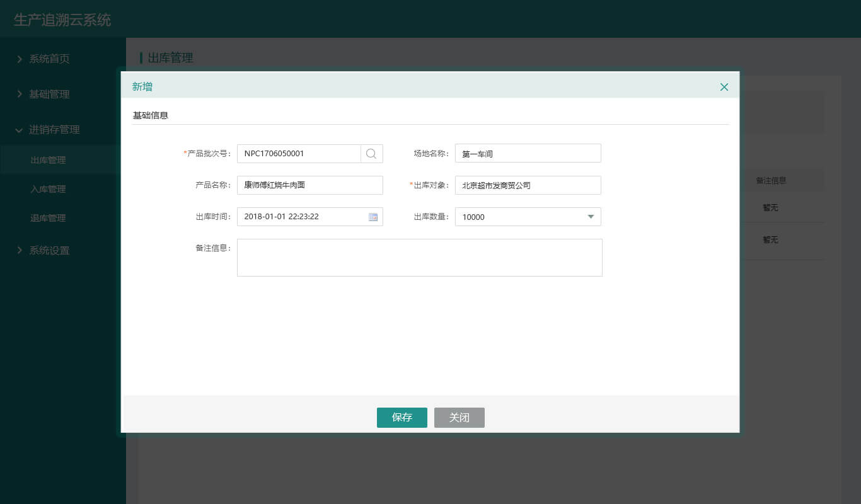Select 出库管理 in the sidebar

point(48,160)
